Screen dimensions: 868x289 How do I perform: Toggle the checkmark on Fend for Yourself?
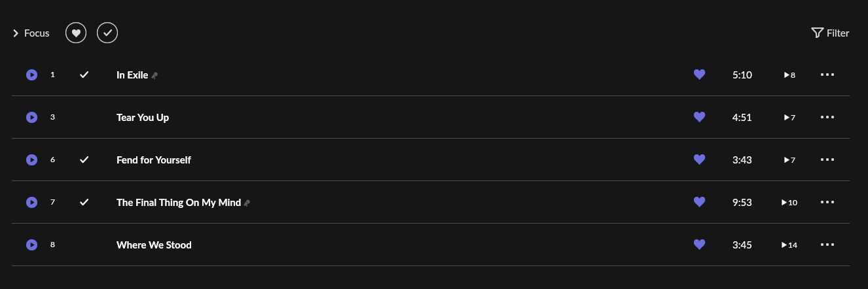click(84, 160)
